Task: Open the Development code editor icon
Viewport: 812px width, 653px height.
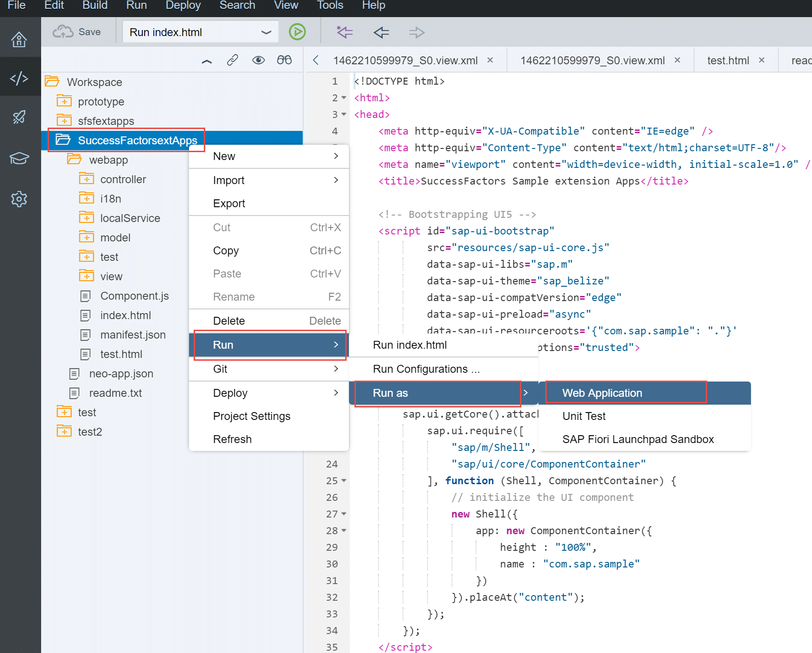Action: pos(19,78)
